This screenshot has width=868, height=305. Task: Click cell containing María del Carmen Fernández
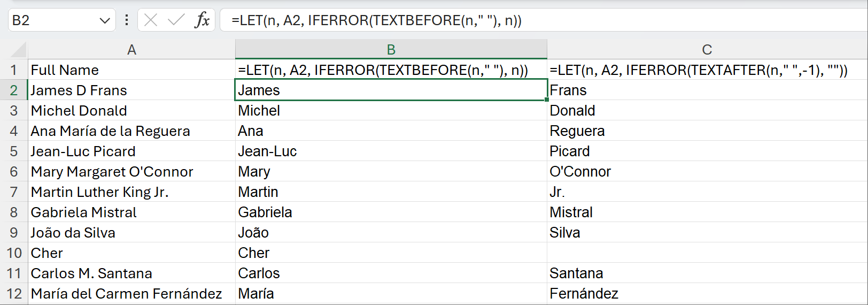coord(126,294)
